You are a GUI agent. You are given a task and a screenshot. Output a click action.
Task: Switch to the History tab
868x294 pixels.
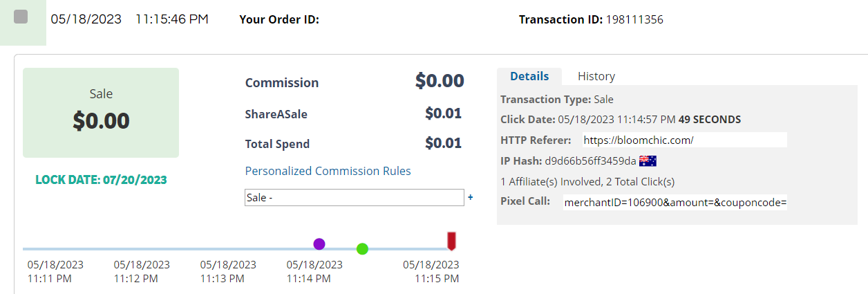tap(596, 76)
